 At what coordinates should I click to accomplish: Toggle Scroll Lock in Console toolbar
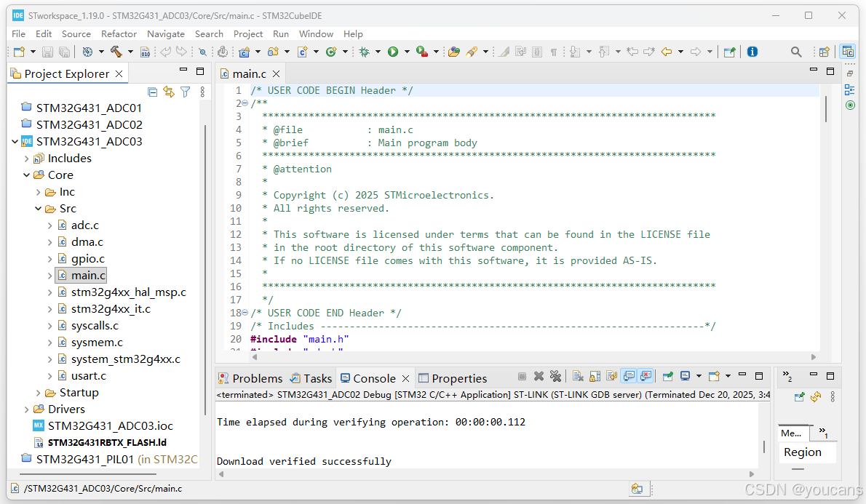tap(595, 377)
